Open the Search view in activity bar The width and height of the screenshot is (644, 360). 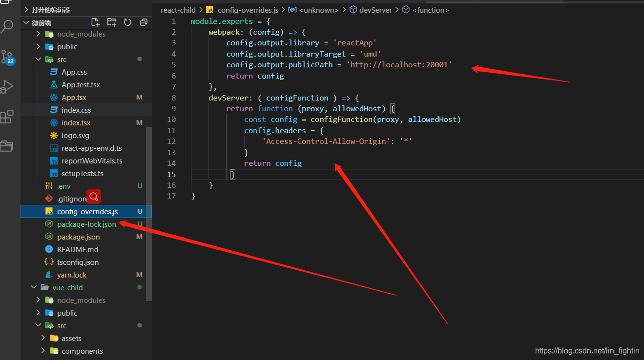point(7,26)
